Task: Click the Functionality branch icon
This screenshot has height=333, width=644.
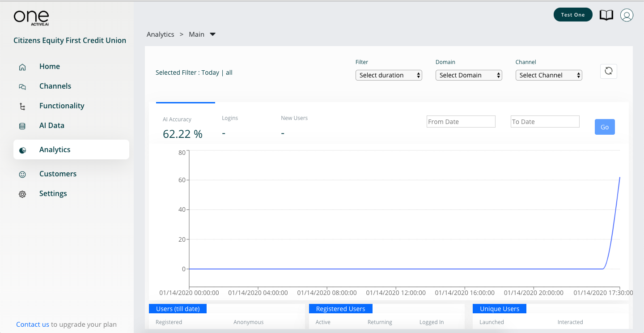Action: (22, 107)
